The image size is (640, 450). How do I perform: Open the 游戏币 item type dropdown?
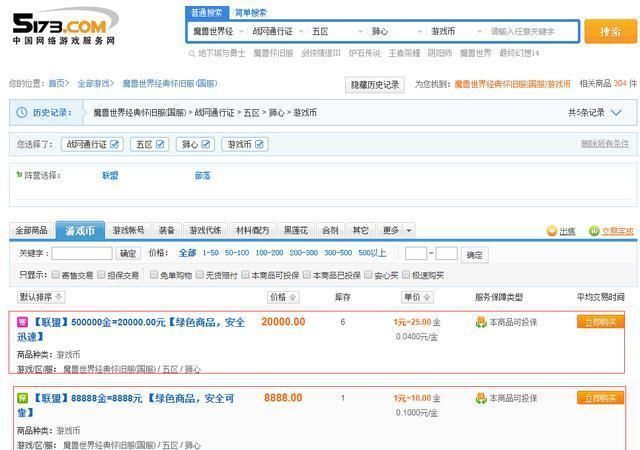(457, 31)
